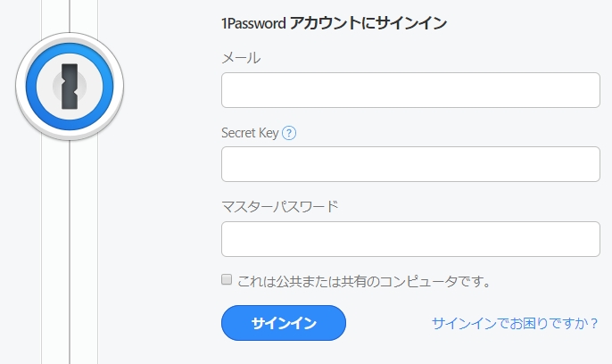
Task: Click into the Secret Key text box
Action: tap(410, 164)
